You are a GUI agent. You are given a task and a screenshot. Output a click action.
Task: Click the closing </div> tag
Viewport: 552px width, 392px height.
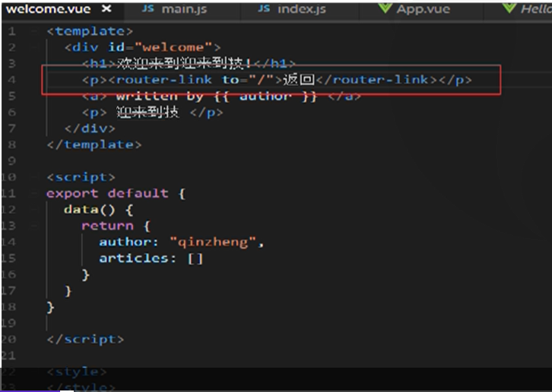click(x=90, y=128)
